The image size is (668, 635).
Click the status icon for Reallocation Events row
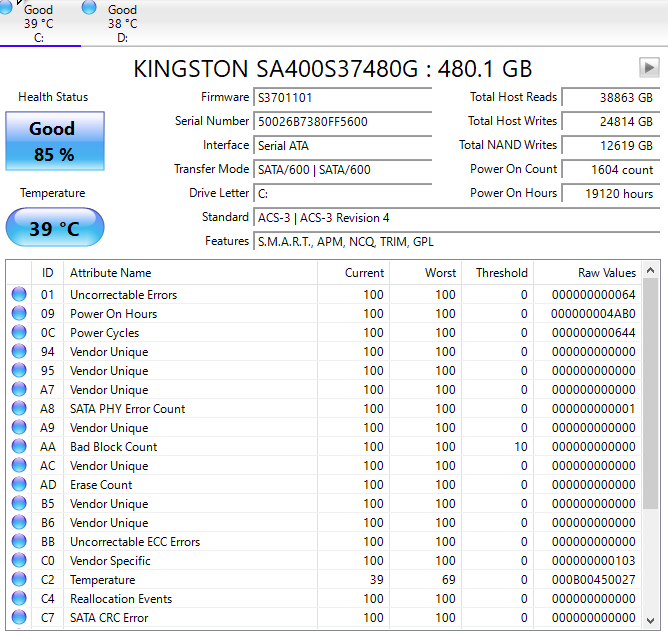[19, 598]
